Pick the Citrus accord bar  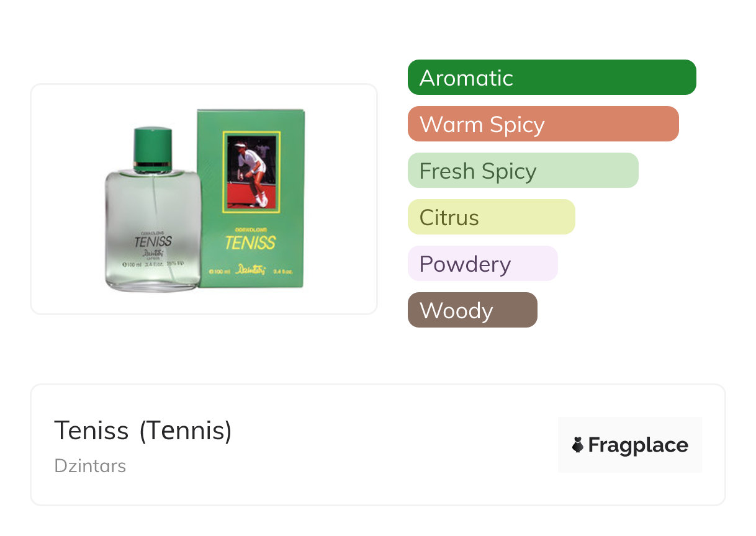491,217
